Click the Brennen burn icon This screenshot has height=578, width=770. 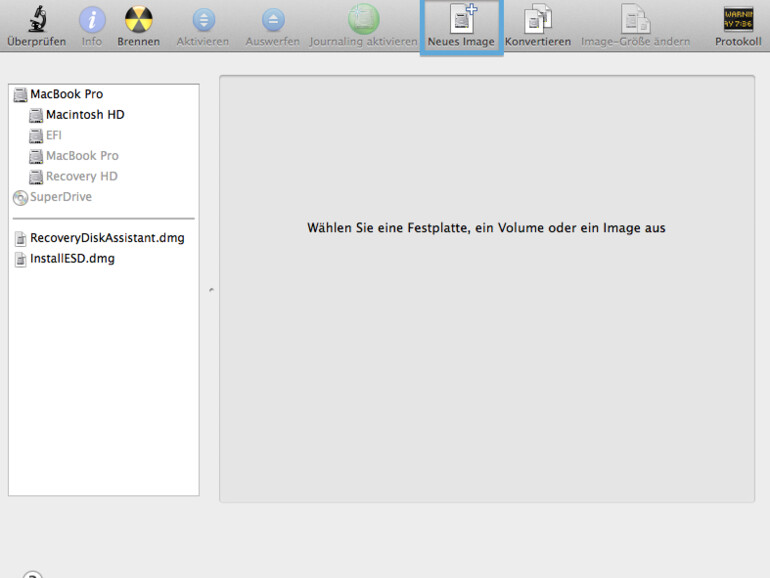pos(138,19)
